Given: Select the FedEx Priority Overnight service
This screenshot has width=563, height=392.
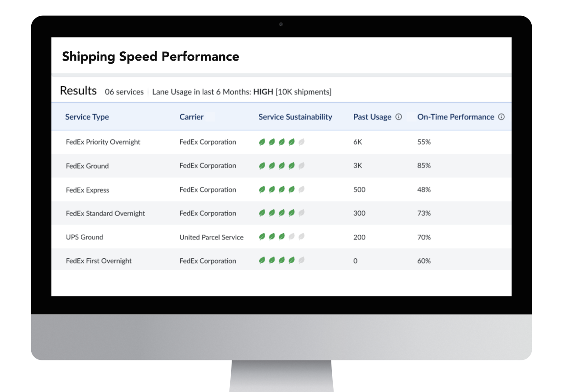Looking at the screenshot, I should click(103, 142).
